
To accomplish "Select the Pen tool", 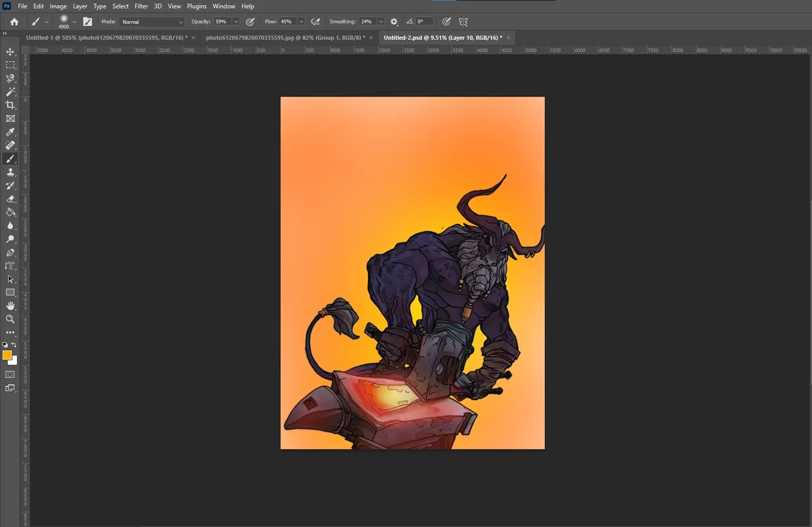I will [x=10, y=253].
